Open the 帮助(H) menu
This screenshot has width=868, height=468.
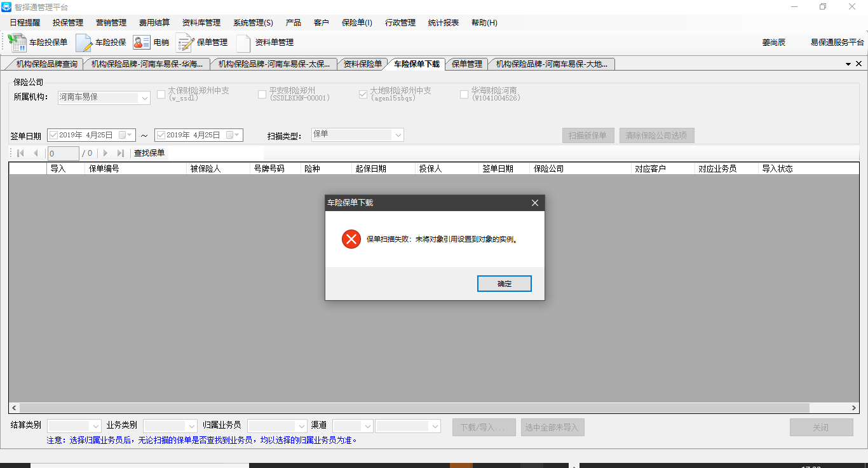[x=484, y=23]
